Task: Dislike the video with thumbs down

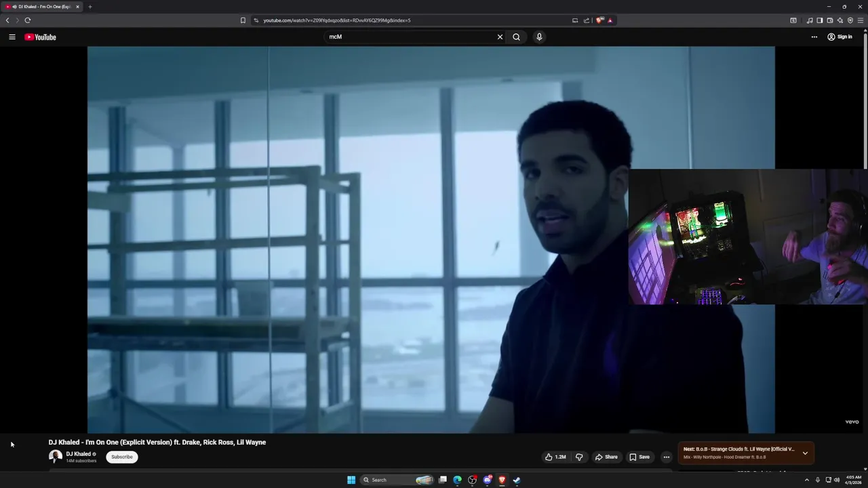Action: [579, 457]
